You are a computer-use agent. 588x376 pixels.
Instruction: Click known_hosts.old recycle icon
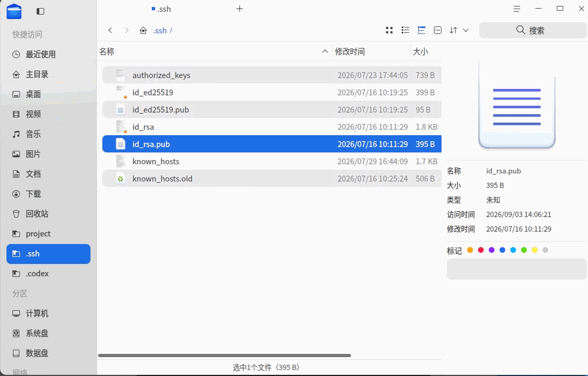(x=121, y=179)
